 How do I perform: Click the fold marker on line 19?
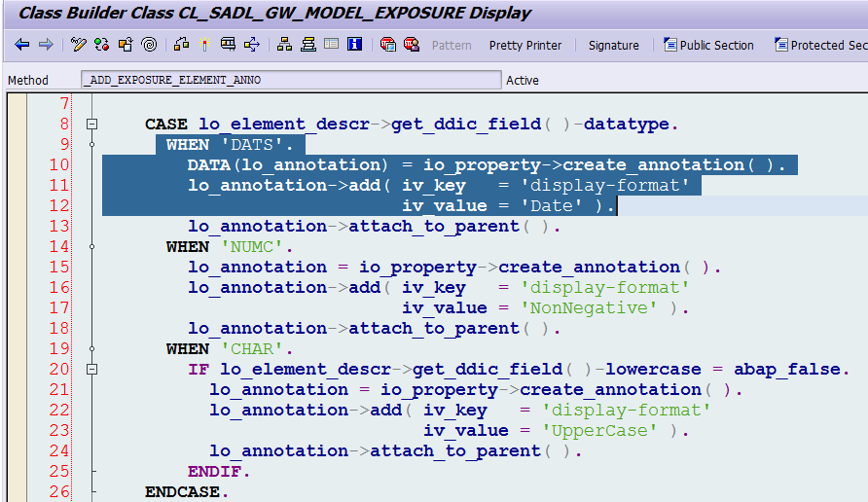(x=91, y=348)
